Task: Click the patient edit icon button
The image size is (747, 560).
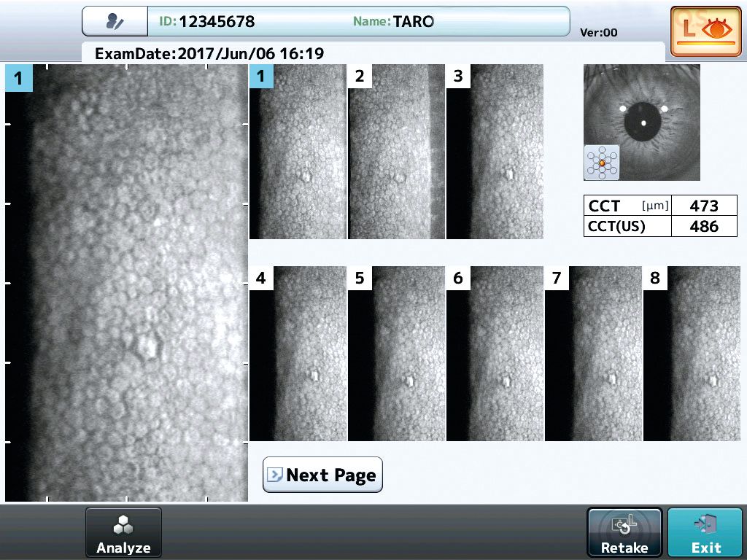Action: [x=115, y=22]
